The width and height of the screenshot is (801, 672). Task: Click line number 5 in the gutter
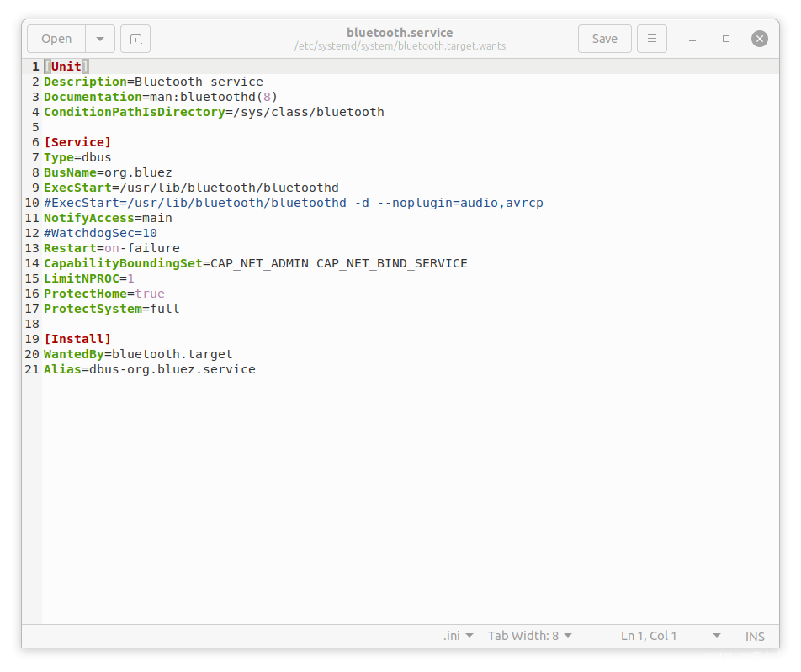click(x=35, y=127)
